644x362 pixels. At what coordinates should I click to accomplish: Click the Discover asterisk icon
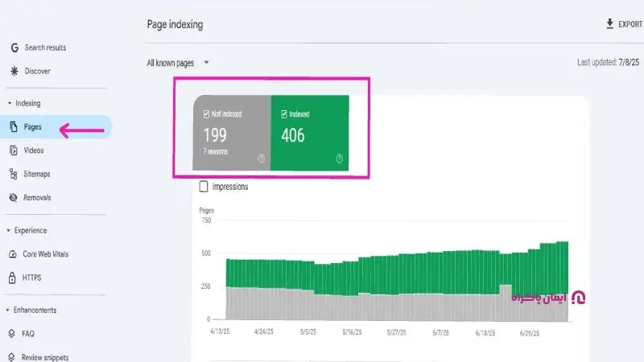tap(14, 71)
